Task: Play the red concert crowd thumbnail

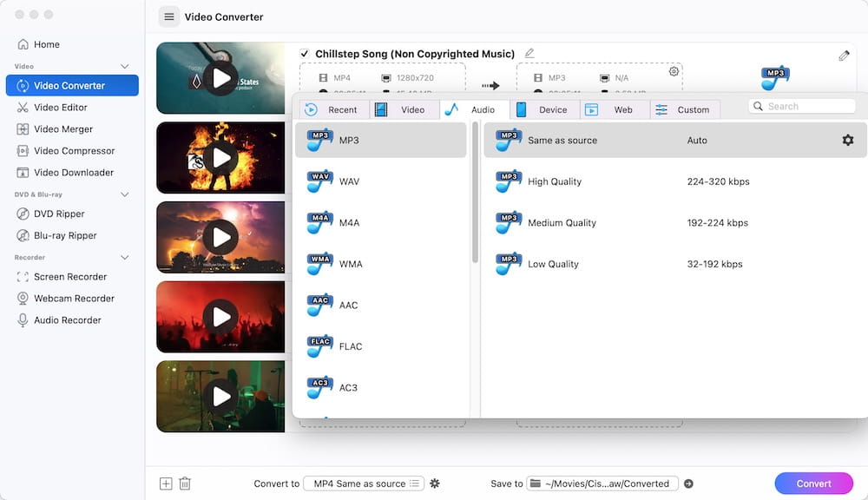Action: tap(220, 317)
